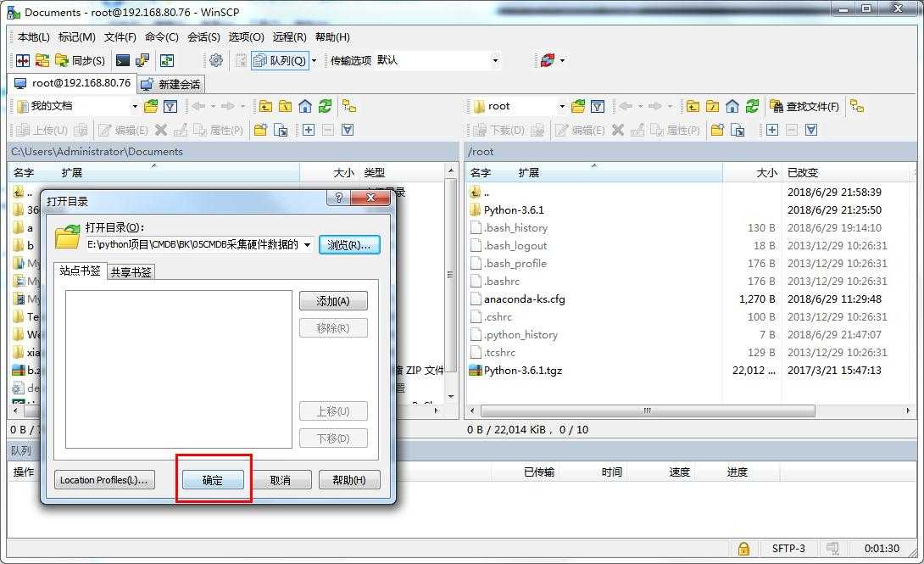Select Python-3.6.1.tgz in remote panel
The width and height of the screenshot is (924, 564).
[523, 370]
